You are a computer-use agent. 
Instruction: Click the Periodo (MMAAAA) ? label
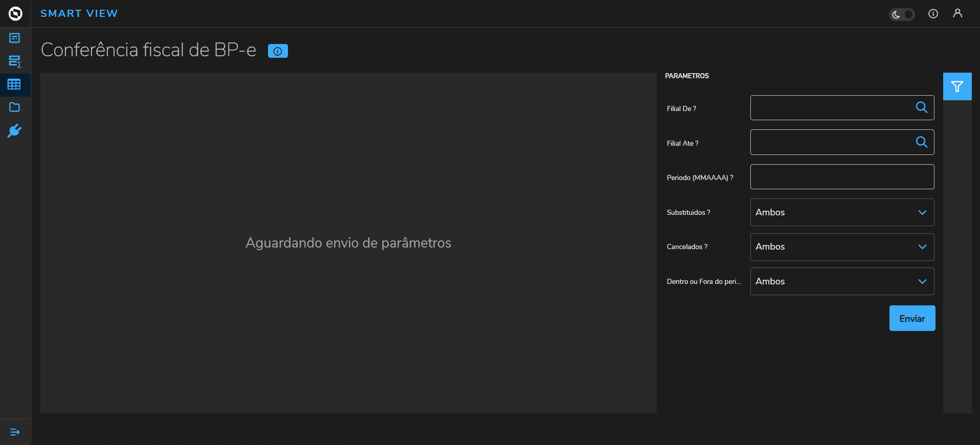[x=700, y=177]
